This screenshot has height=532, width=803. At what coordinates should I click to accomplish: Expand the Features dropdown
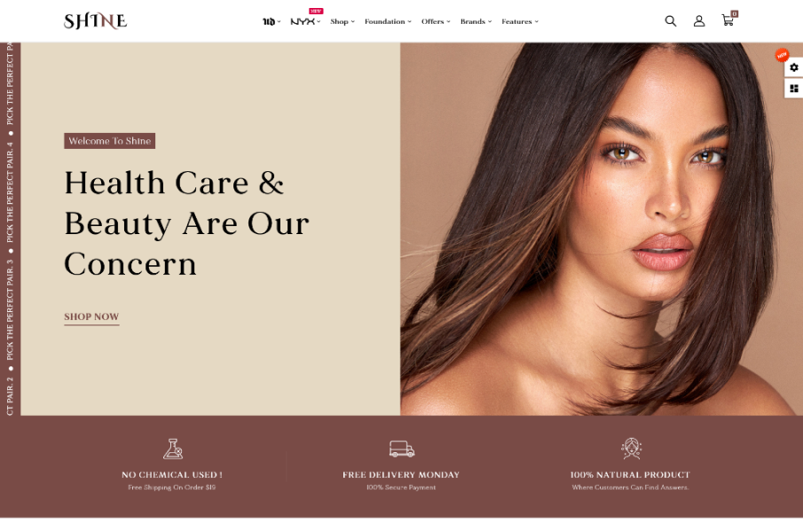click(520, 21)
